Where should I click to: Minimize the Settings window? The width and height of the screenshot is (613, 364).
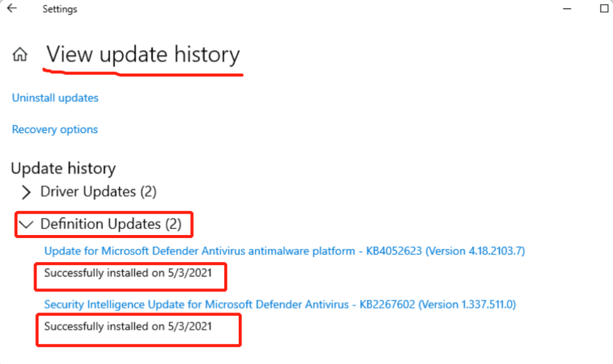pos(567,8)
